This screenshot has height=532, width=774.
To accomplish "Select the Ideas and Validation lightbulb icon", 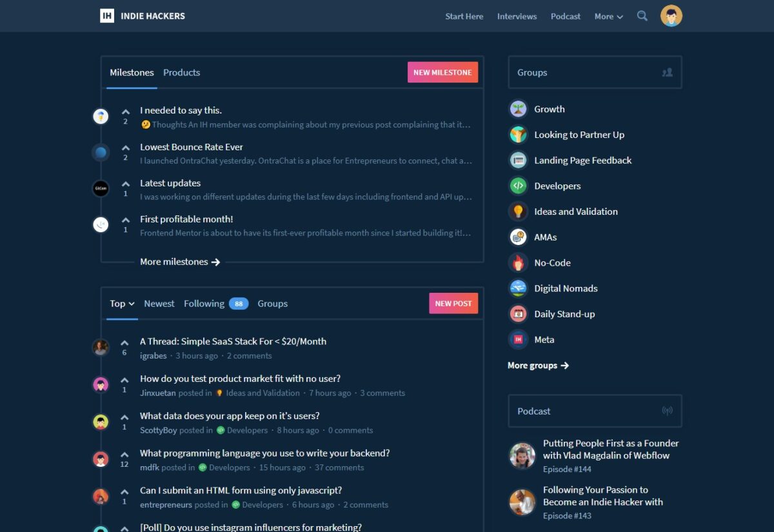I will click(x=517, y=212).
